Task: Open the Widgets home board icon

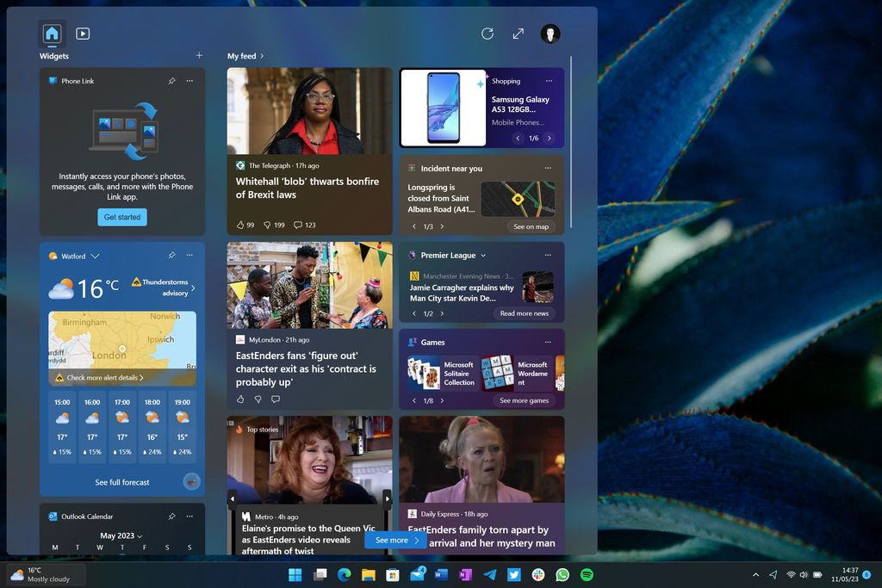Action: (52, 34)
